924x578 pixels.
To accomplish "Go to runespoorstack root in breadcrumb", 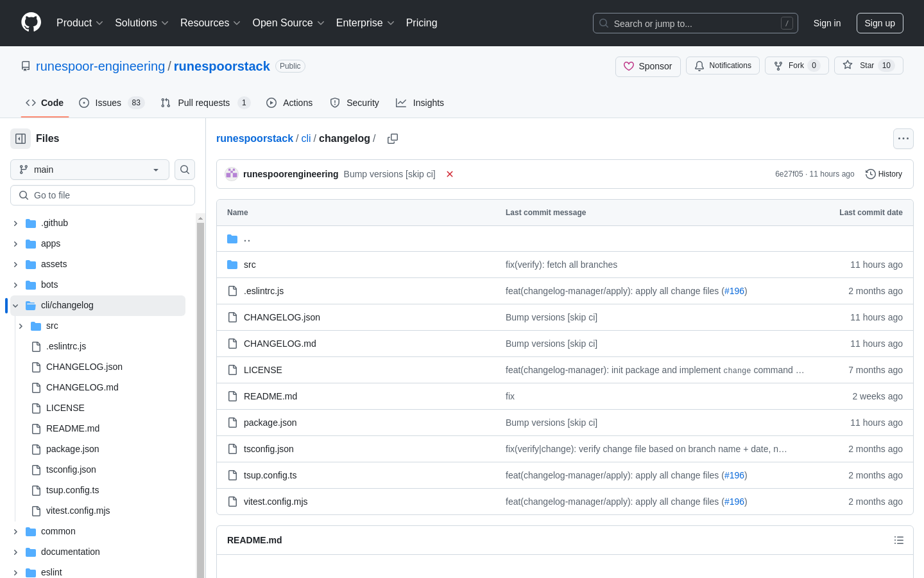I will [255, 139].
